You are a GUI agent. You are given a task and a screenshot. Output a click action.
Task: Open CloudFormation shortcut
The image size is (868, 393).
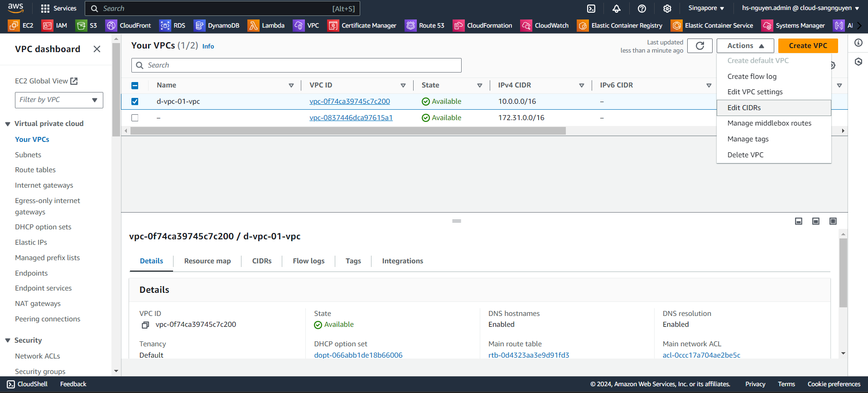(x=483, y=25)
